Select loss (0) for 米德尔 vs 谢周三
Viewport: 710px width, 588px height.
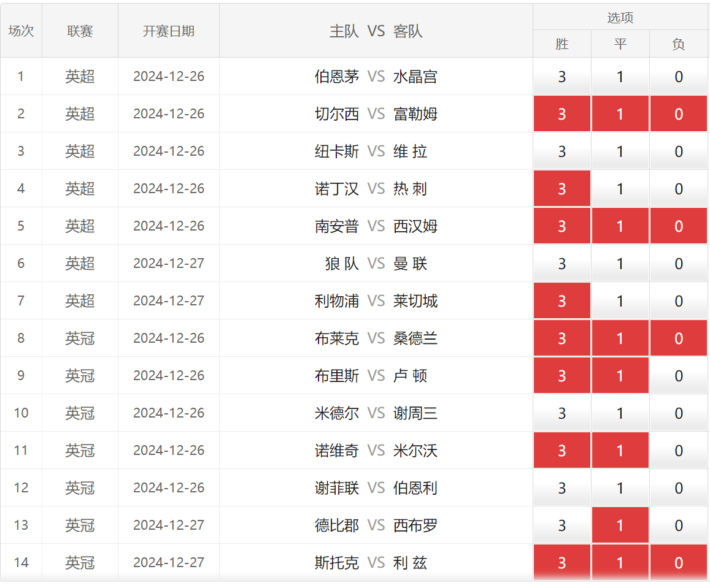[x=679, y=413]
